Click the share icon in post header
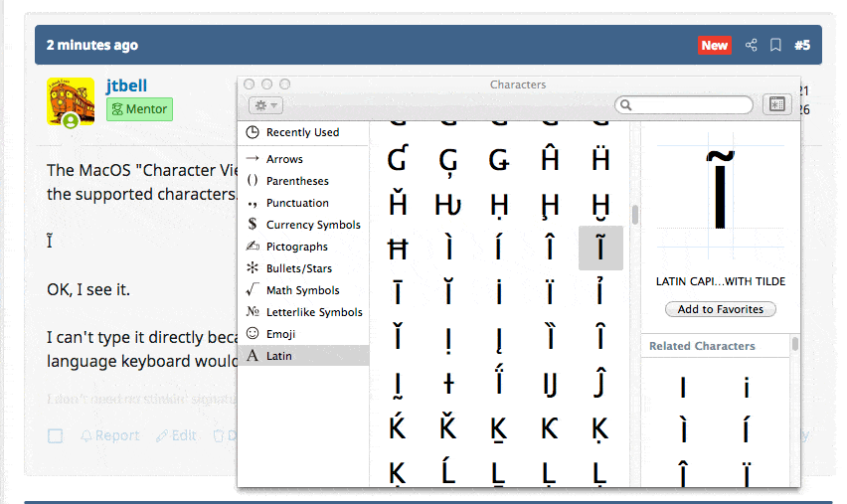The height and width of the screenshot is (504, 847). click(x=752, y=45)
